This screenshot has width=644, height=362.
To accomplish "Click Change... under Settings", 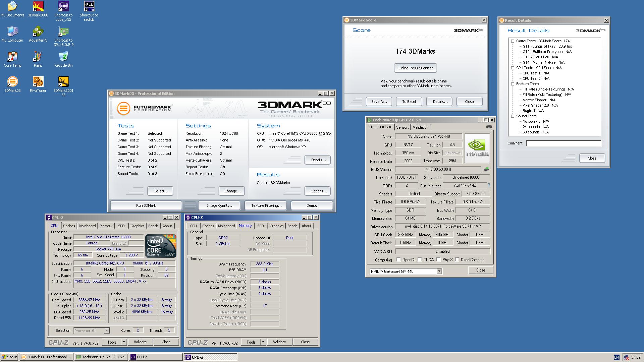I will [232, 191].
